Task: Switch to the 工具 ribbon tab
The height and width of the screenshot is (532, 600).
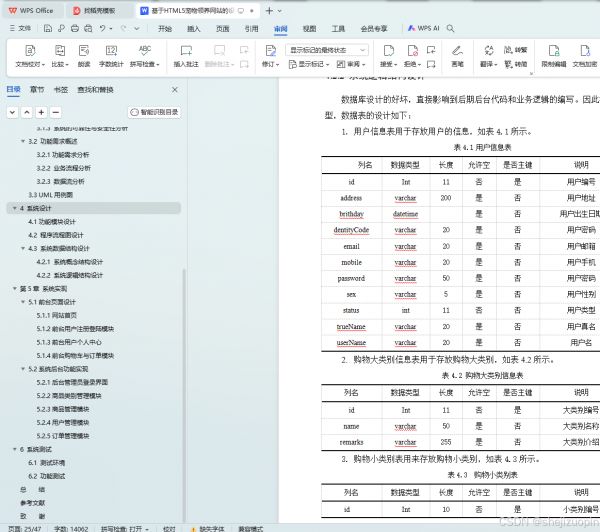Action: [x=338, y=28]
